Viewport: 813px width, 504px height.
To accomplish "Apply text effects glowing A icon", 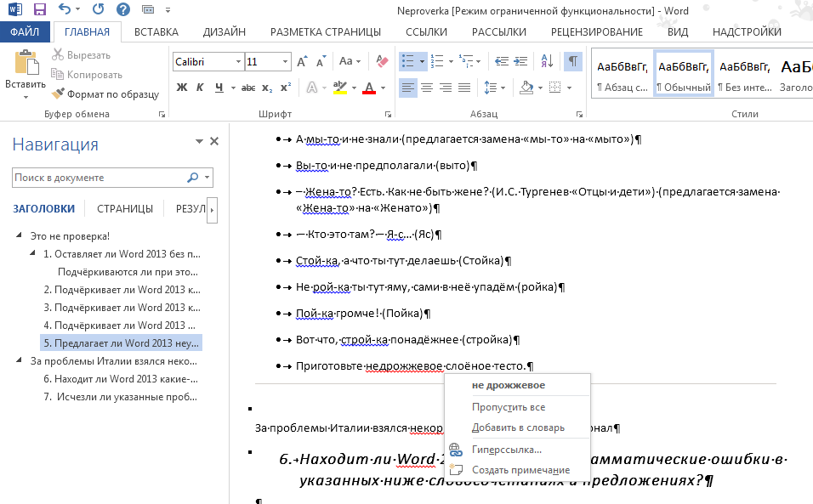I will pyautogui.click(x=311, y=88).
